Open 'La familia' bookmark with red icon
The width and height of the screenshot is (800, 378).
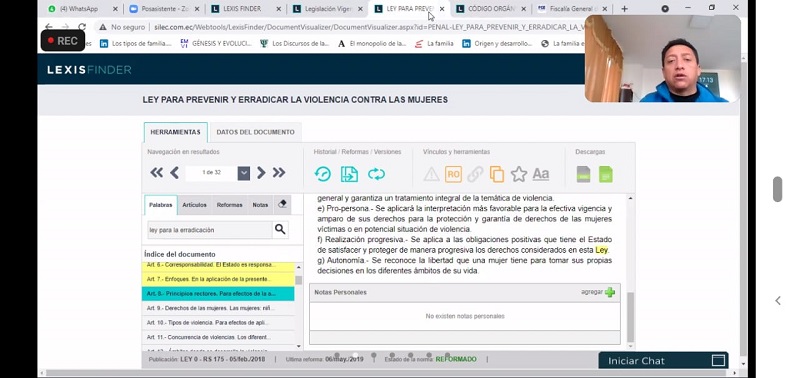tap(434, 43)
